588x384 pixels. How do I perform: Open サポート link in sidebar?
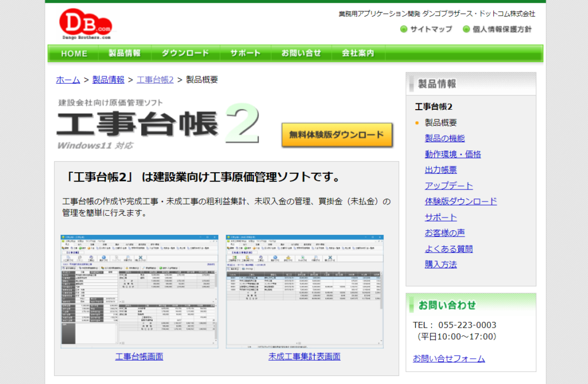tap(440, 217)
